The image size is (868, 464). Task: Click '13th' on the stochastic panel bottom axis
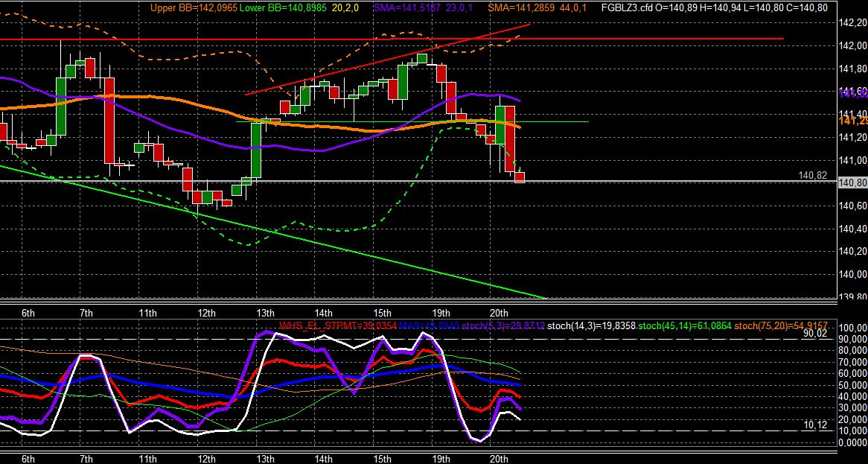(265, 459)
